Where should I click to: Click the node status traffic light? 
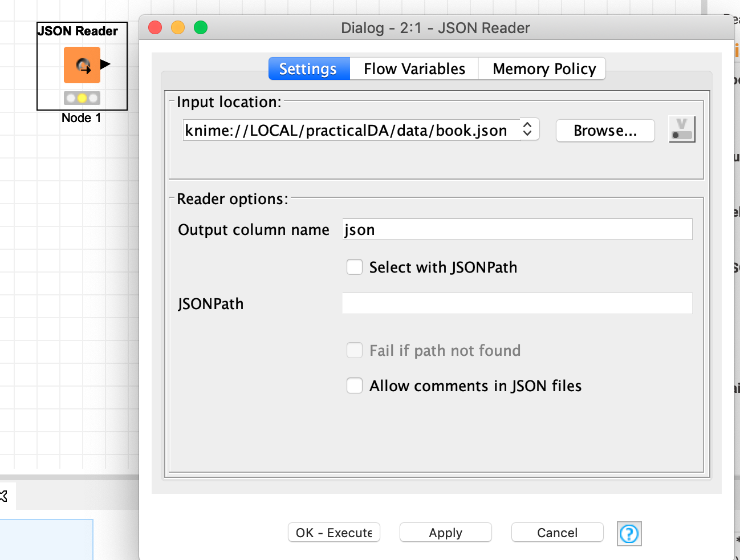[82, 98]
